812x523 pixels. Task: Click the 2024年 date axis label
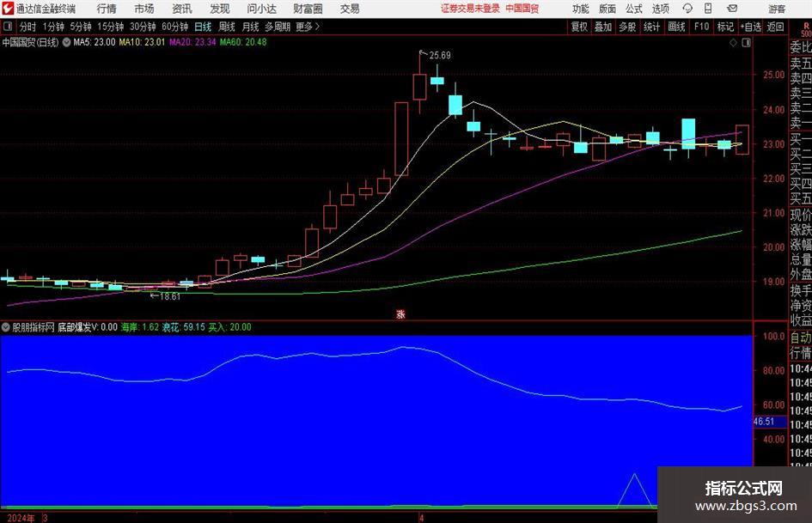[21, 518]
